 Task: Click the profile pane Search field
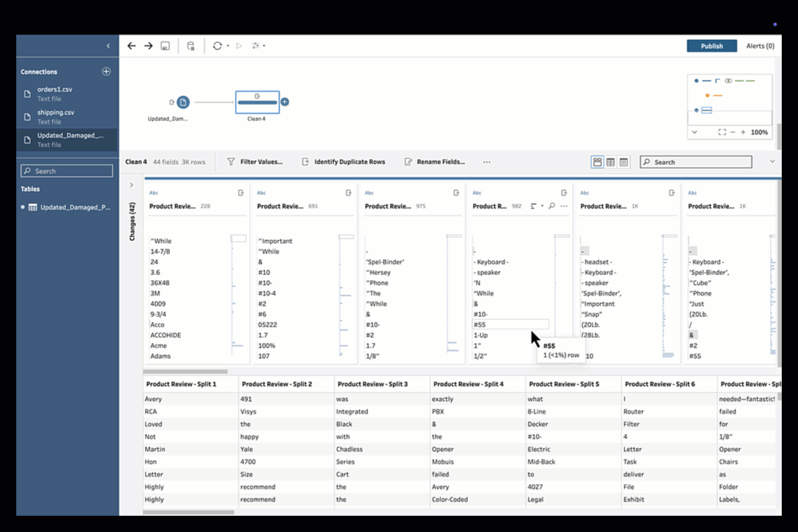(x=696, y=162)
